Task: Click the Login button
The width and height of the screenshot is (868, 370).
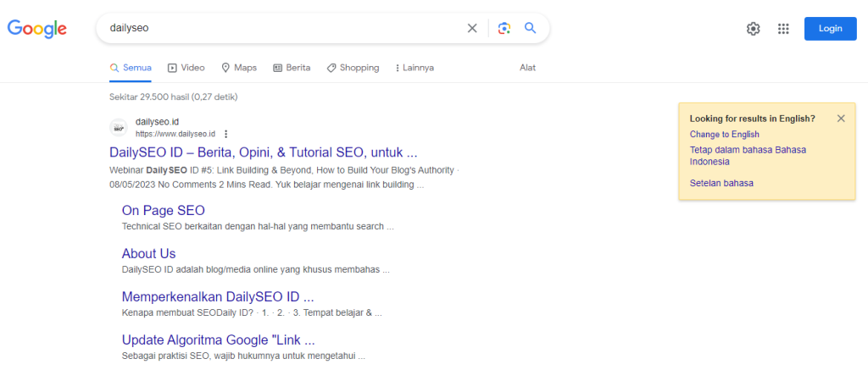Action: pyautogui.click(x=831, y=29)
